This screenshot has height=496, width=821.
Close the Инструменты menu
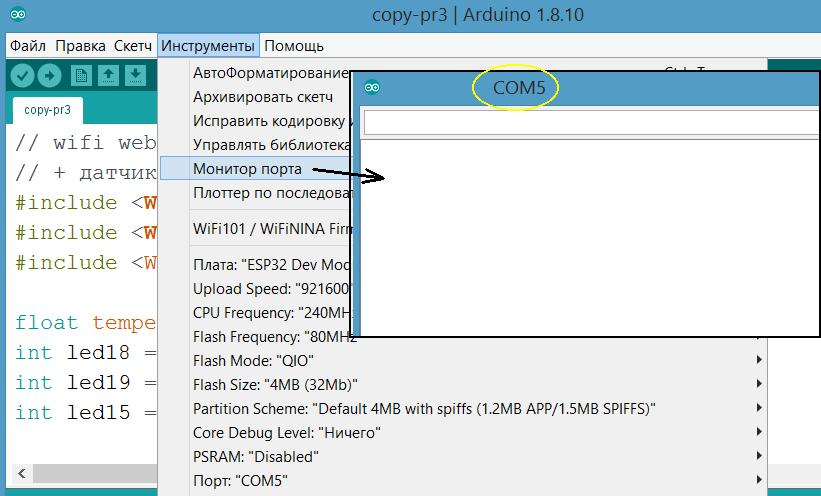click(208, 46)
